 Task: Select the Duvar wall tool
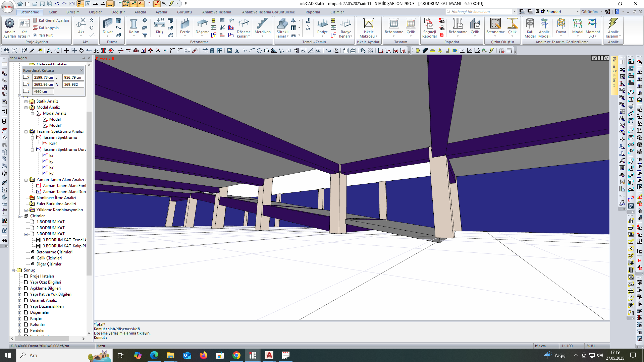coord(108,27)
